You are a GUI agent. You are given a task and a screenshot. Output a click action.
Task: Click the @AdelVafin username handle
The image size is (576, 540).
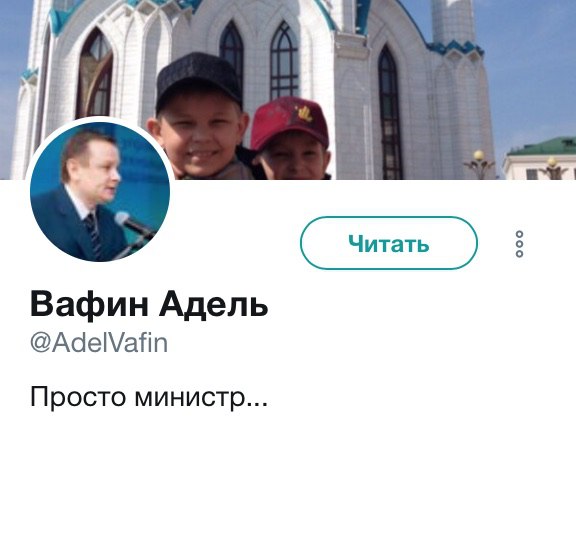click(x=99, y=343)
